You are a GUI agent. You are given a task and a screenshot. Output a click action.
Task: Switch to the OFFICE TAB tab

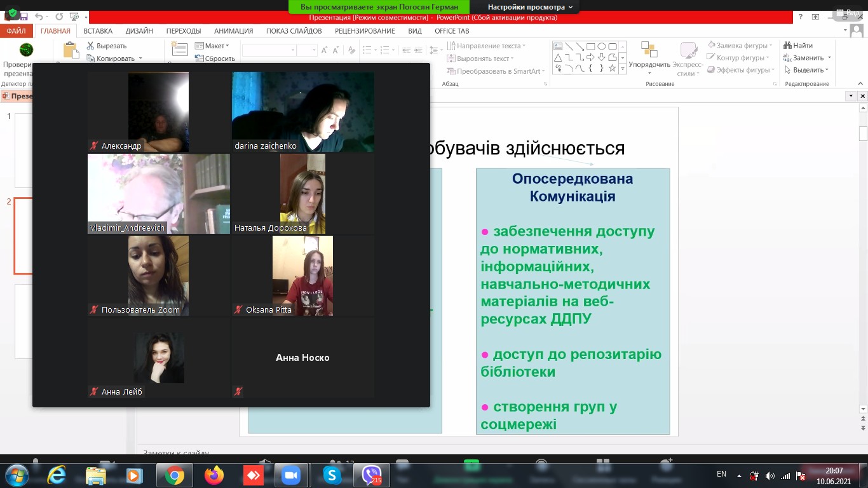(452, 30)
